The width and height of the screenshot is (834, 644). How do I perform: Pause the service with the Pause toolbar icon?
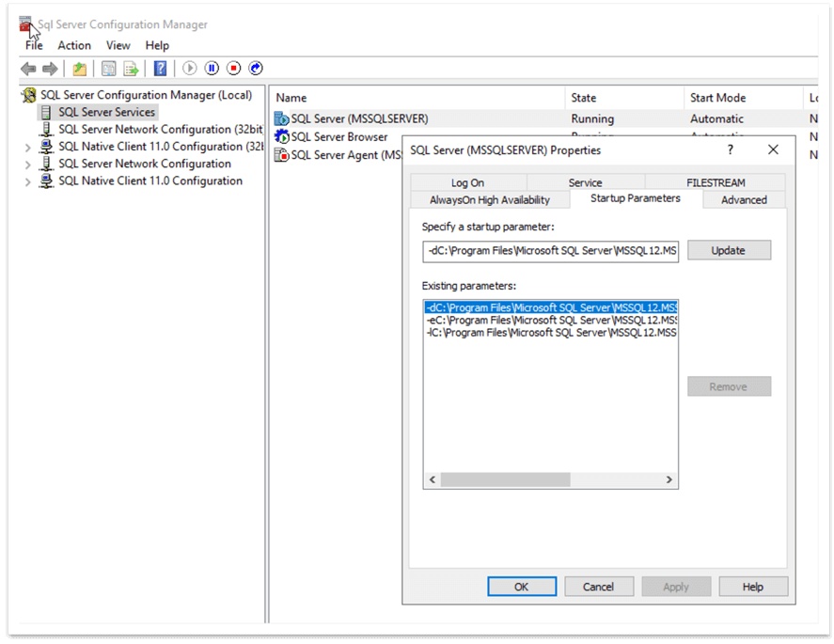coord(211,68)
